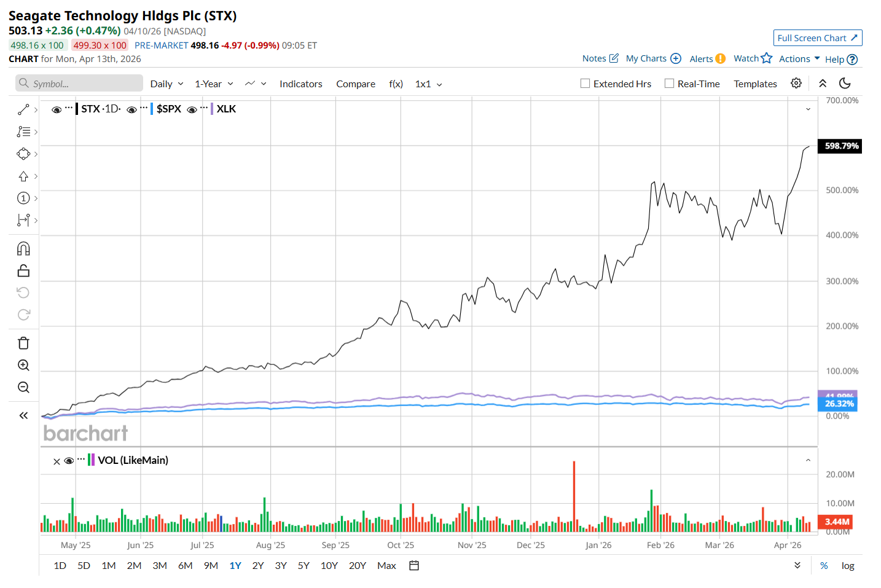Click the zoom in magnifier icon
Image resolution: width=881 pixels, height=588 pixels.
click(x=23, y=366)
